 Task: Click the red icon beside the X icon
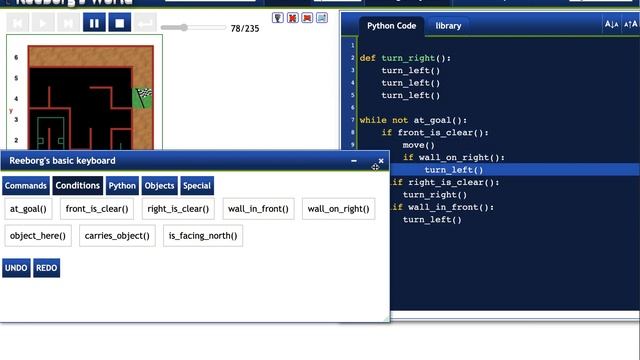coord(307,18)
